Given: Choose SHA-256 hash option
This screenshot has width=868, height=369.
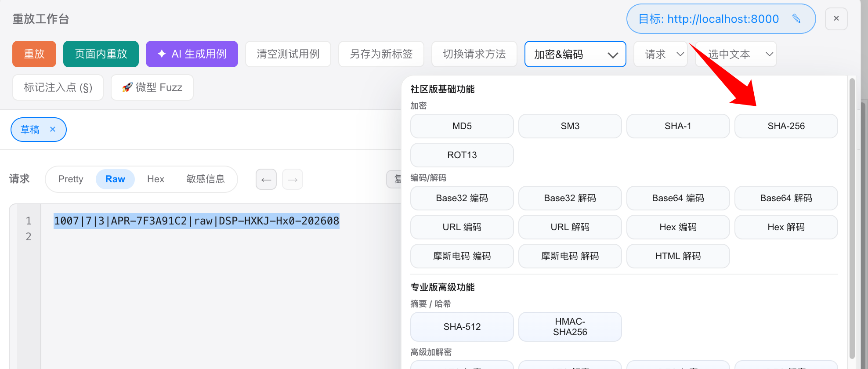Looking at the screenshot, I should [x=786, y=126].
